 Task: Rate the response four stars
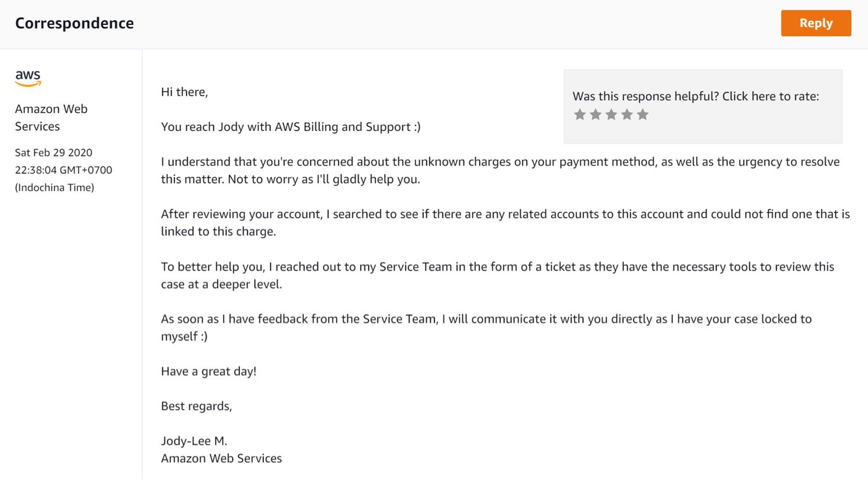tap(627, 115)
